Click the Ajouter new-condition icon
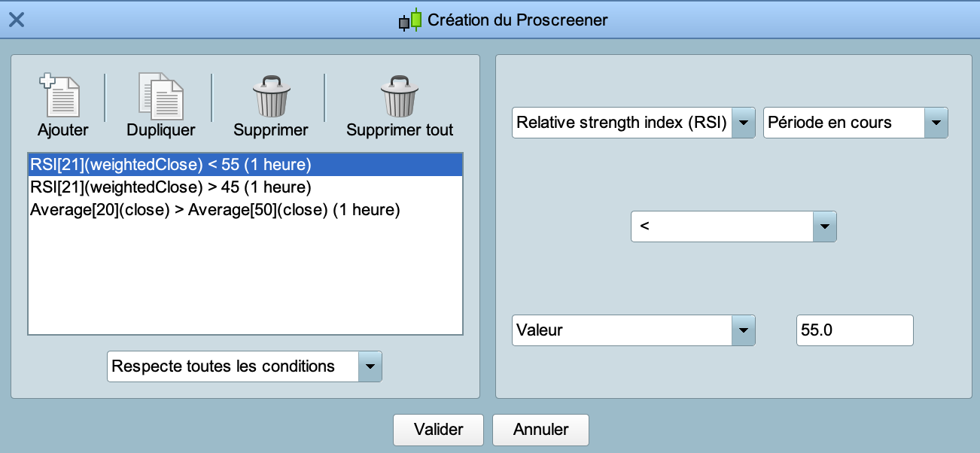This screenshot has width=980, height=453. coord(60,96)
